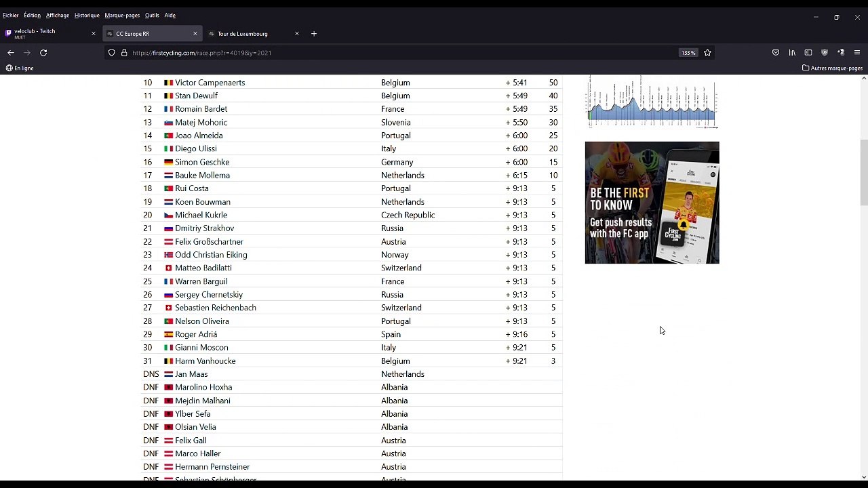Screen dimensions: 868x488
Task: Open rider Felix Gall
Action: point(191,441)
